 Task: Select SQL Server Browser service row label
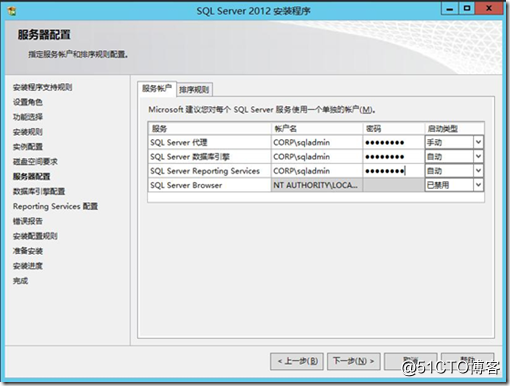[x=186, y=185]
